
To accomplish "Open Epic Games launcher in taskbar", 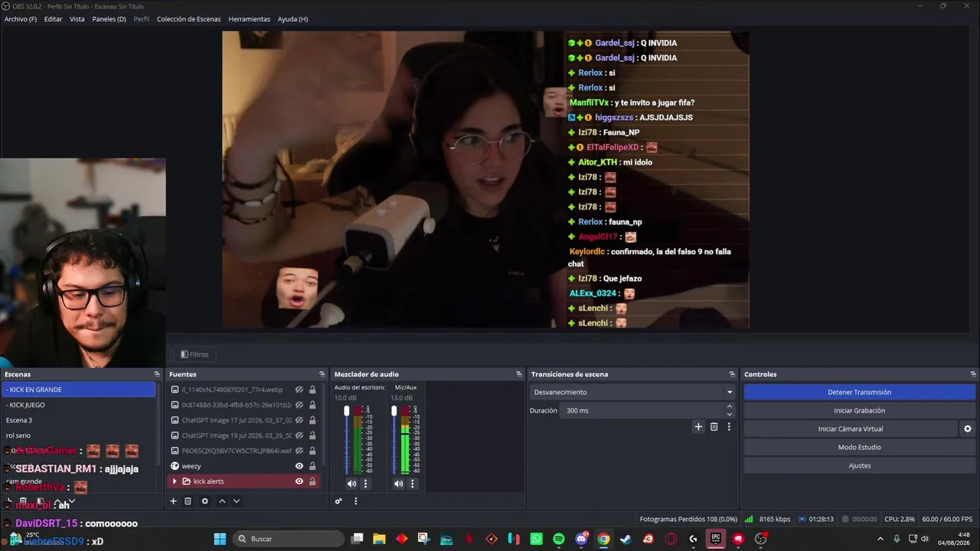I will click(715, 539).
